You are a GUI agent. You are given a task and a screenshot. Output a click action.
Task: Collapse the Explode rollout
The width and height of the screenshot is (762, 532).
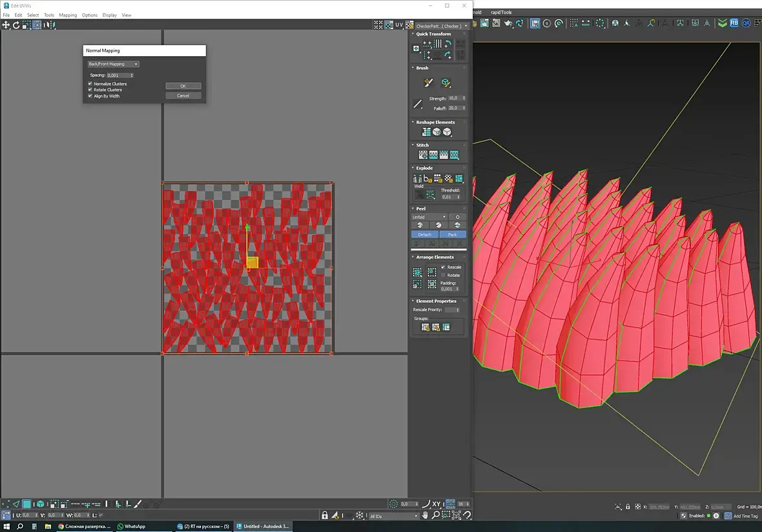pos(413,168)
